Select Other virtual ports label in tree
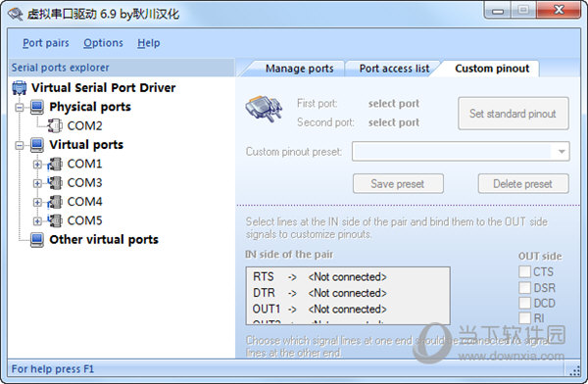This screenshot has width=588, height=384. (104, 240)
